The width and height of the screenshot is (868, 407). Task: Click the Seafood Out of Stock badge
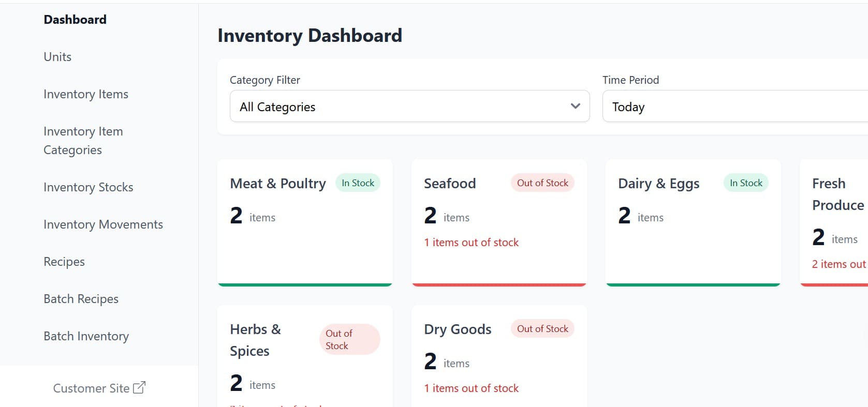(x=542, y=183)
